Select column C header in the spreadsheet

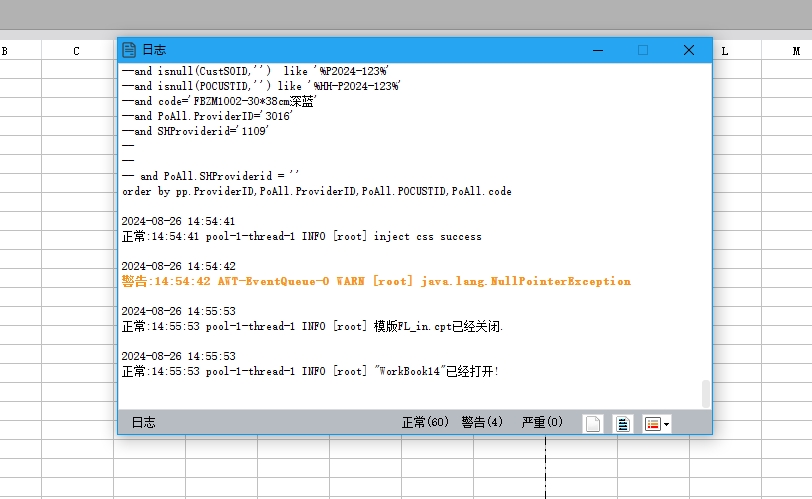click(x=77, y=51)
